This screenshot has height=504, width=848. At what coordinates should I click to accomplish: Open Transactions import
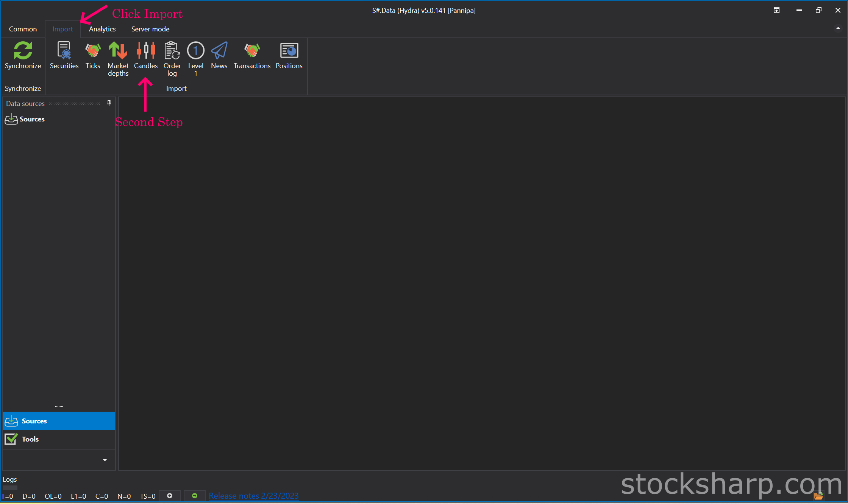pos(252,55)
